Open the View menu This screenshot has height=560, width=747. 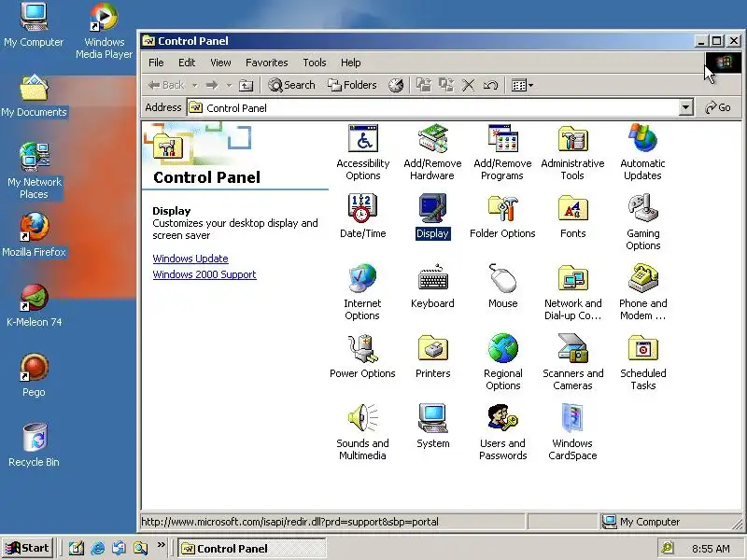tap(220, 63)
